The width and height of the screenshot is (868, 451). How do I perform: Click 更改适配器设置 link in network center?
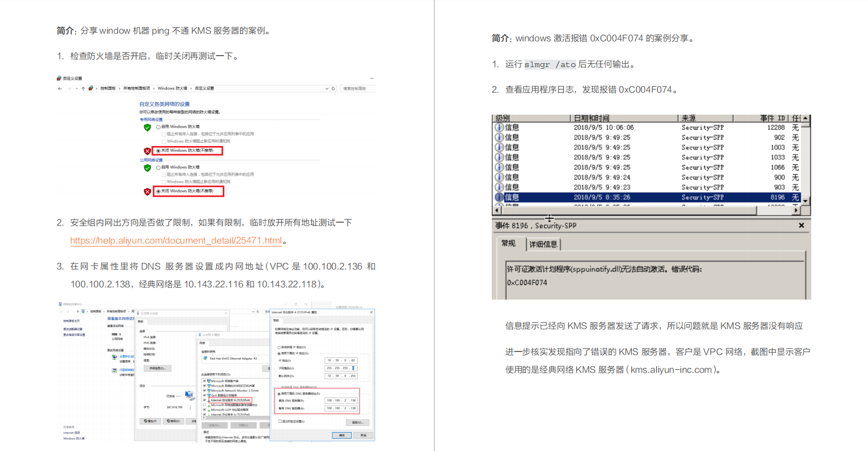click(x=72, y=329)
